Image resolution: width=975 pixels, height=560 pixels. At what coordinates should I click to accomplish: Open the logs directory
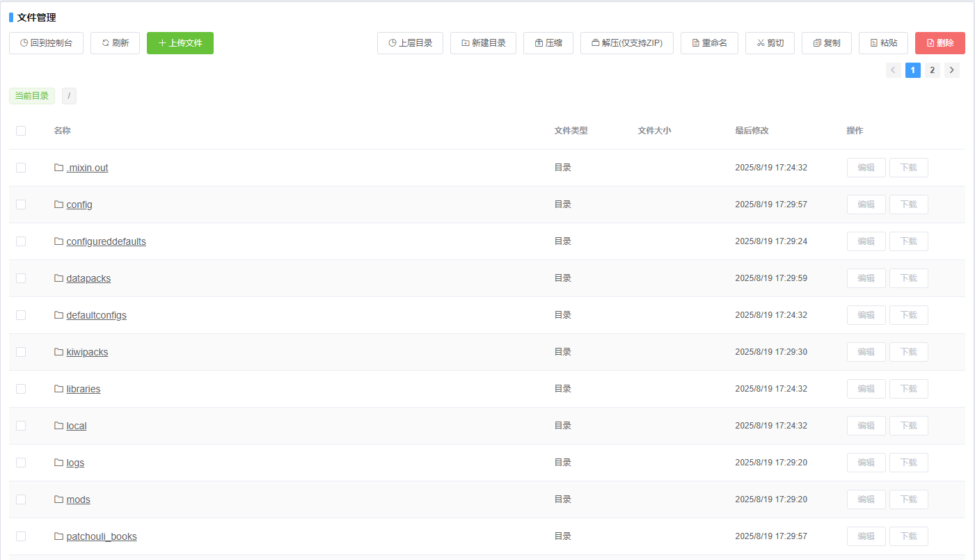[75, 463]
